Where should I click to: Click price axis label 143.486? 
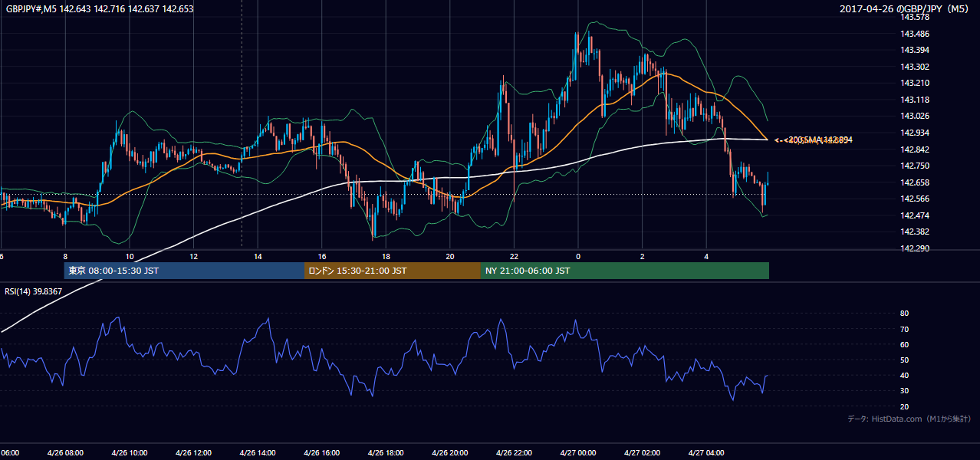click(915, 34)
